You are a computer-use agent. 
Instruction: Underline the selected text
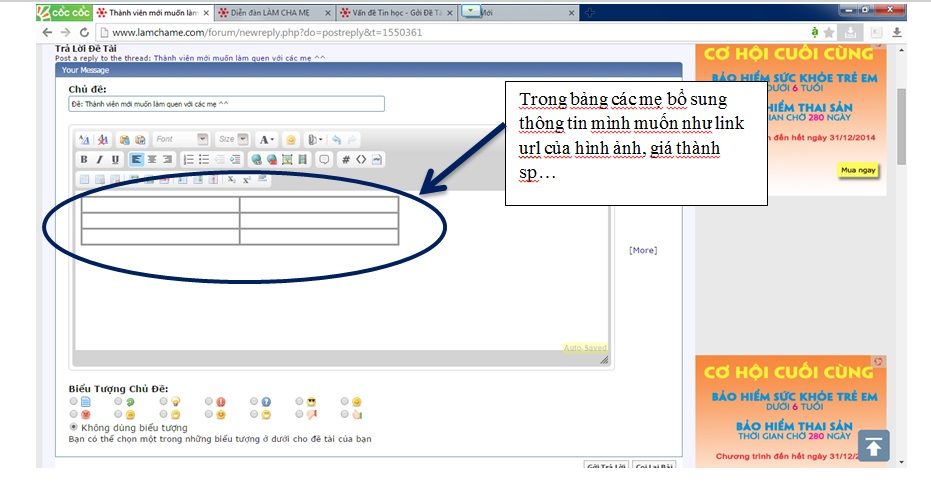coord(115,159)
